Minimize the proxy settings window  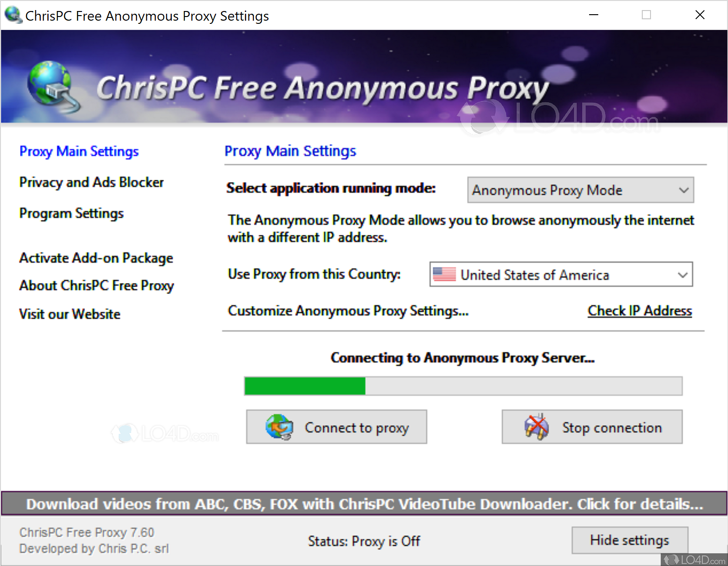point(594,15)
